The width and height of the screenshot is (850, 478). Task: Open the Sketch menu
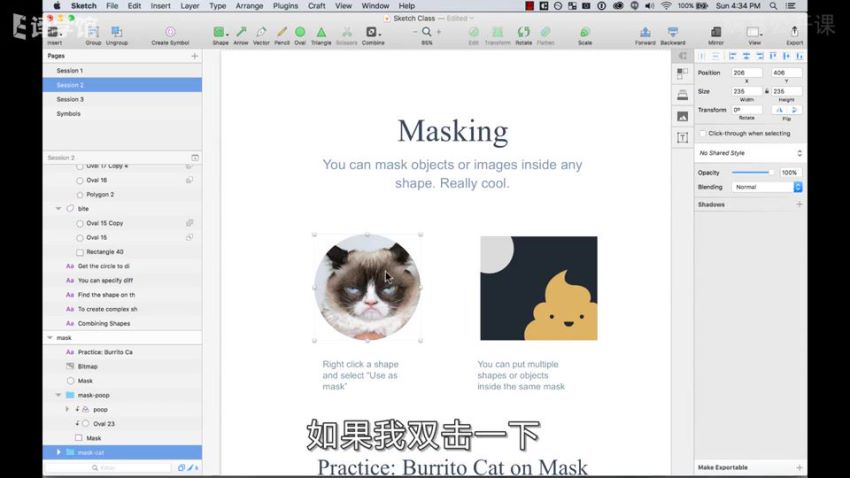coord(83,5)
